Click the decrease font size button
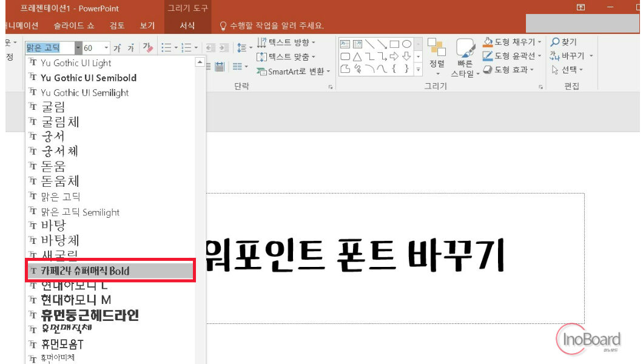 (131, 48)
